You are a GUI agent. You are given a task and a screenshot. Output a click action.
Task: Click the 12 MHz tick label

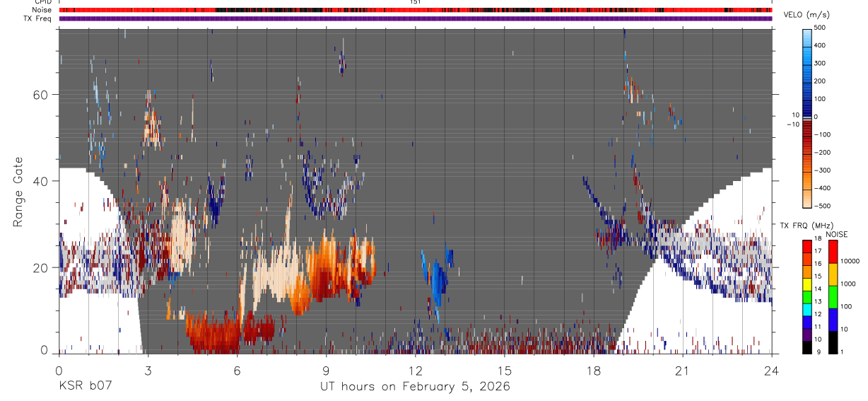818,314
